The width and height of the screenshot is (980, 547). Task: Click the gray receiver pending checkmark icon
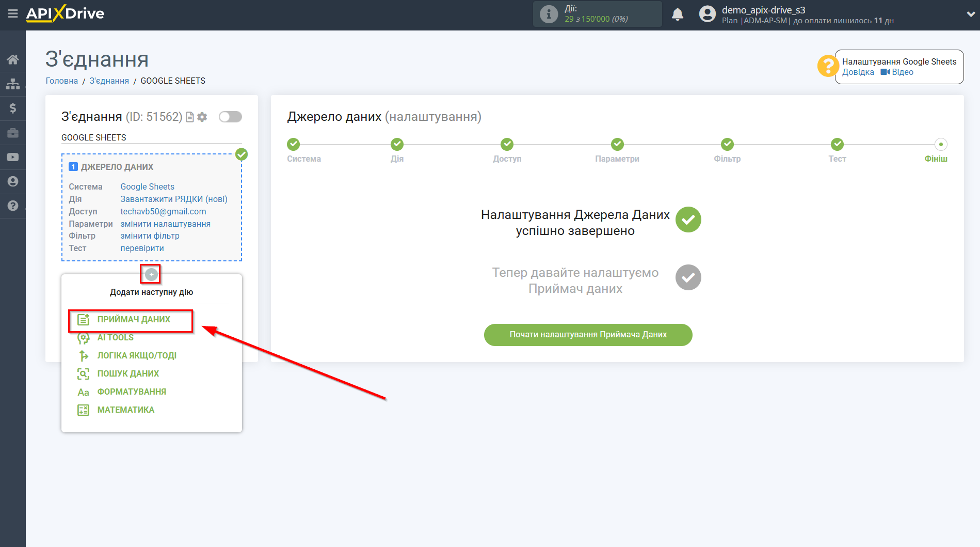[688, 277]
